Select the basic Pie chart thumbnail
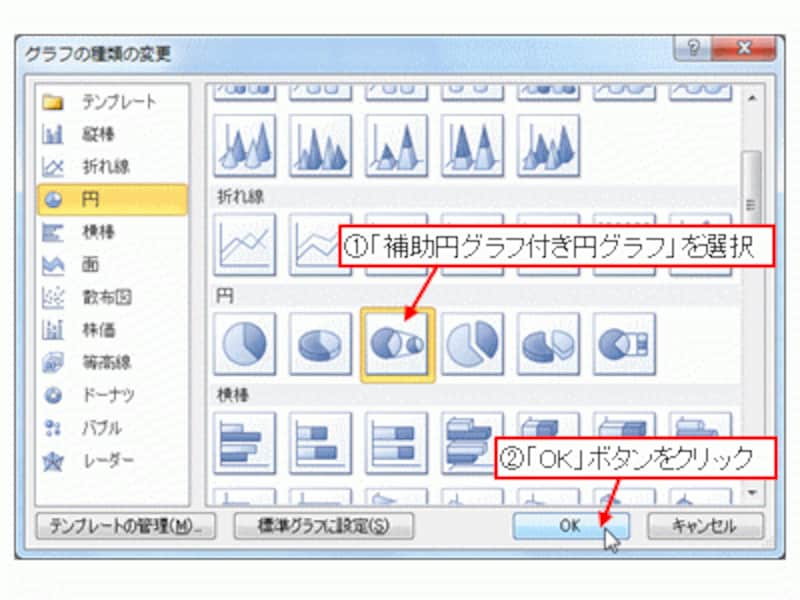Image resolution: width=800 pixels, height=600 pixels. tap(244, 344)
